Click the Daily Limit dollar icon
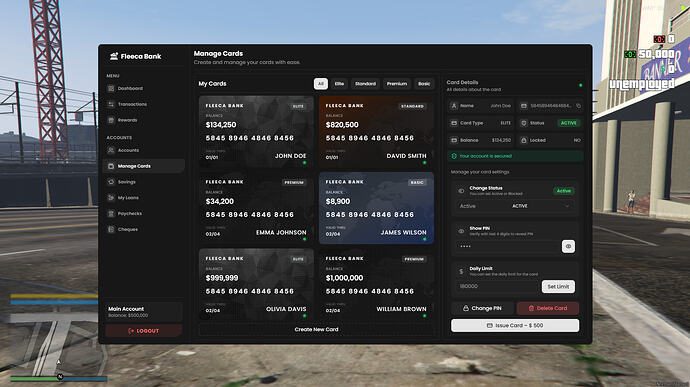Image resolution: width=690 pixels, height=387 pixels. pos(461,272)
